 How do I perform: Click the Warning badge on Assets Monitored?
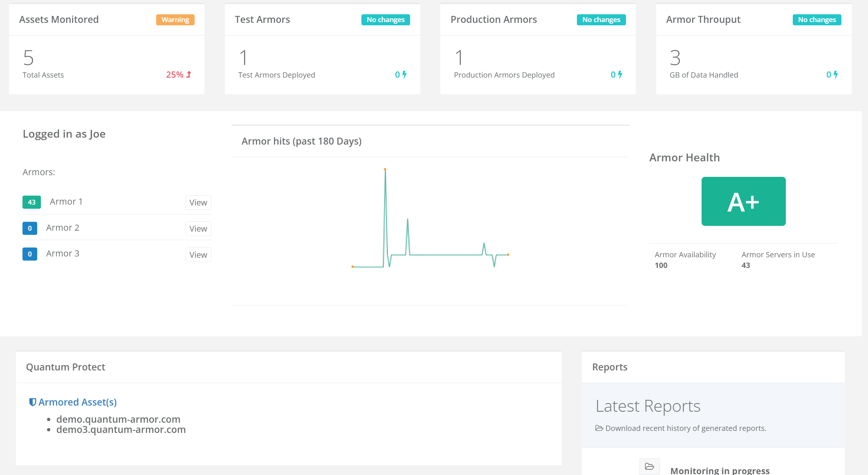click(175, 20)
